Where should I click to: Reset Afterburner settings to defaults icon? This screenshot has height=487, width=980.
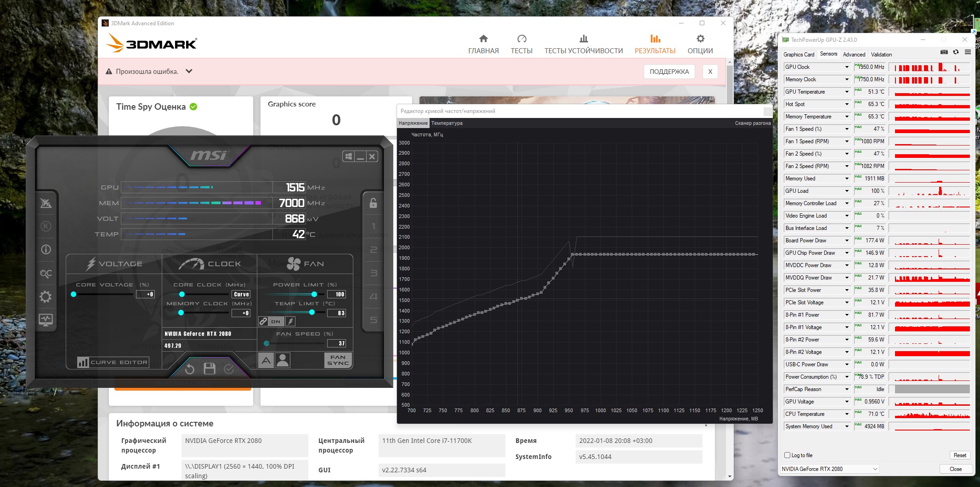[189, 369]
